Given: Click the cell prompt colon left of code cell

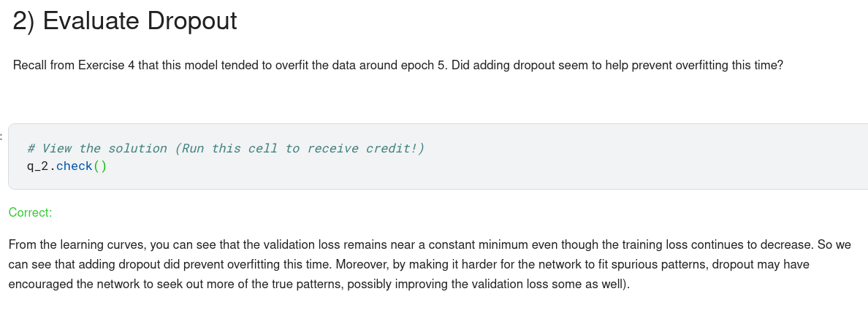Looking at the screenshot, I should [2, 136].
